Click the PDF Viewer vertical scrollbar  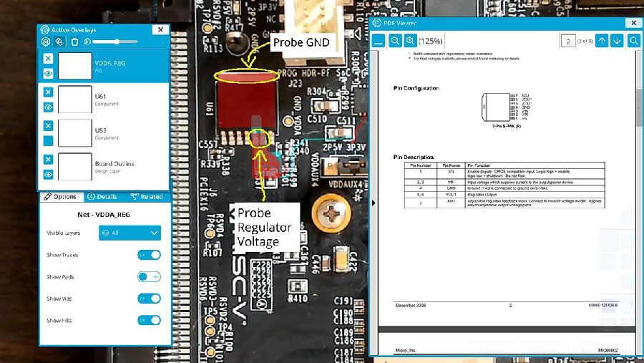(x=639, y=107)
